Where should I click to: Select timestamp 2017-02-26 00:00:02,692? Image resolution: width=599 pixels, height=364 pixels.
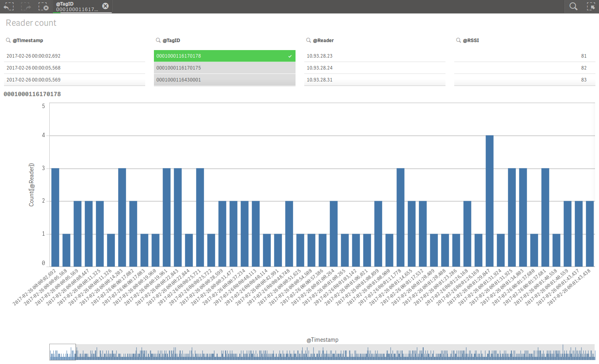click(x=74, y=56)
